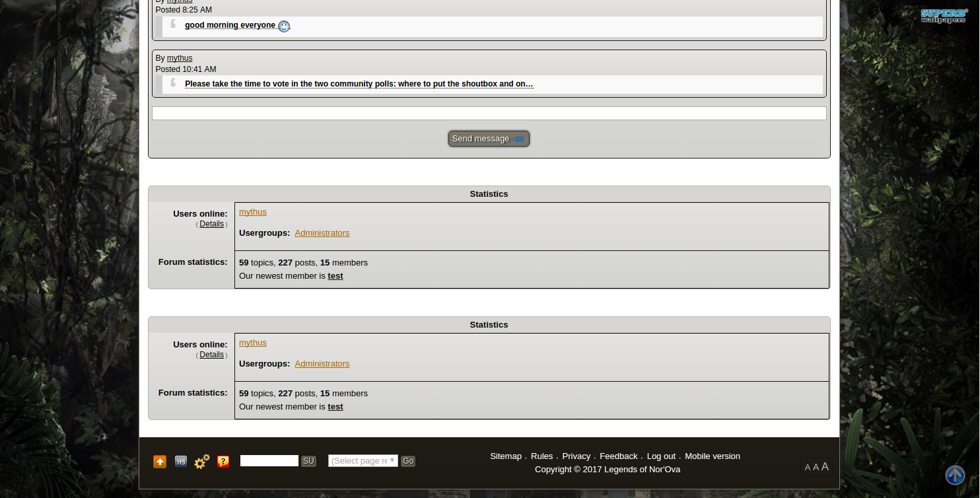Viewport: 980px width, 498px height.
Task: Click the Go button next to rendering dropdown
Action: point(408,461)
